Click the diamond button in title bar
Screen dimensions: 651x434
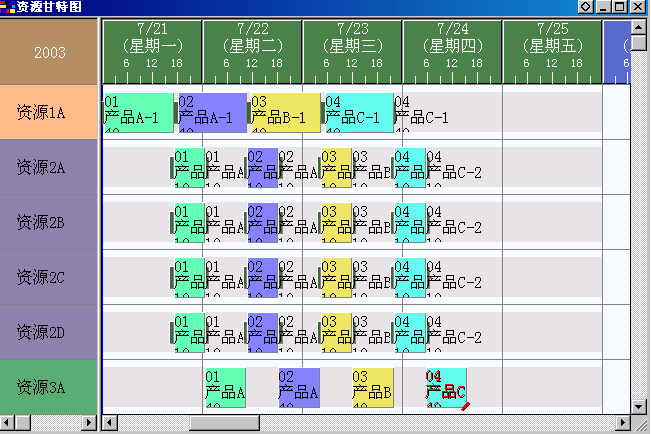(x=585, y=7)
